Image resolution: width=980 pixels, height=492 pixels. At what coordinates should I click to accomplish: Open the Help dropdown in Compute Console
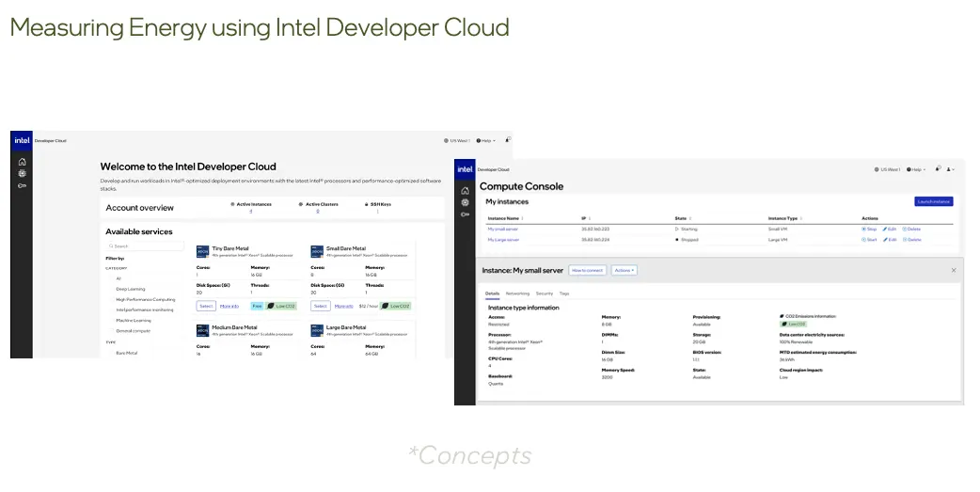(916, 169)
